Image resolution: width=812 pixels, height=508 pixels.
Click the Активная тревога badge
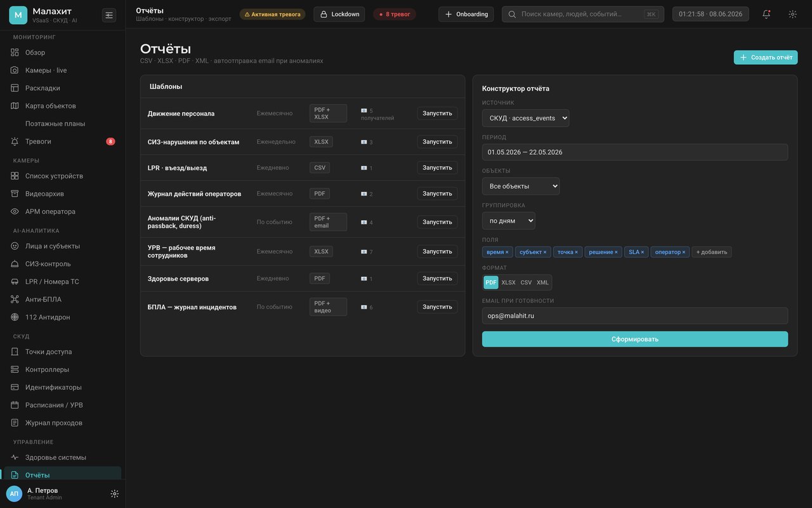coord(273,14)
